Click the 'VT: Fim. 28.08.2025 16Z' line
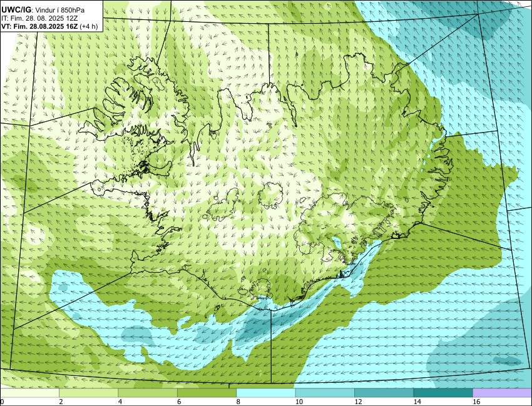Image resolution: width=532 pixels, height=406 pixels. click(39, 27)
